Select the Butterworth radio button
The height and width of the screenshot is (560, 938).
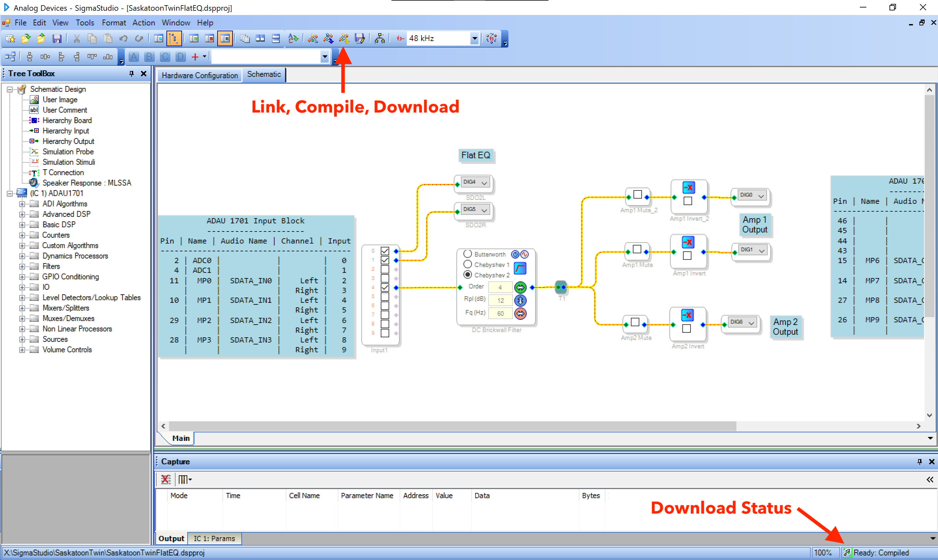click(467, 254)
